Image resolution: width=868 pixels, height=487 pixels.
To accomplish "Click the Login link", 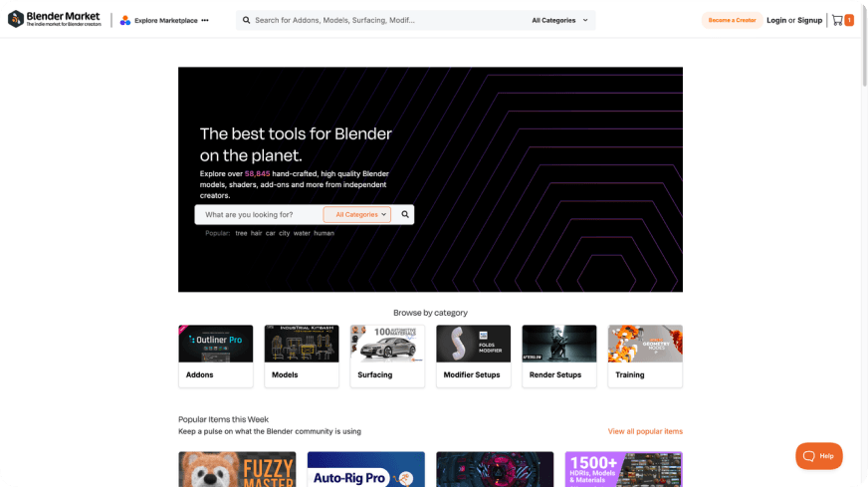I will click(776, 21).
